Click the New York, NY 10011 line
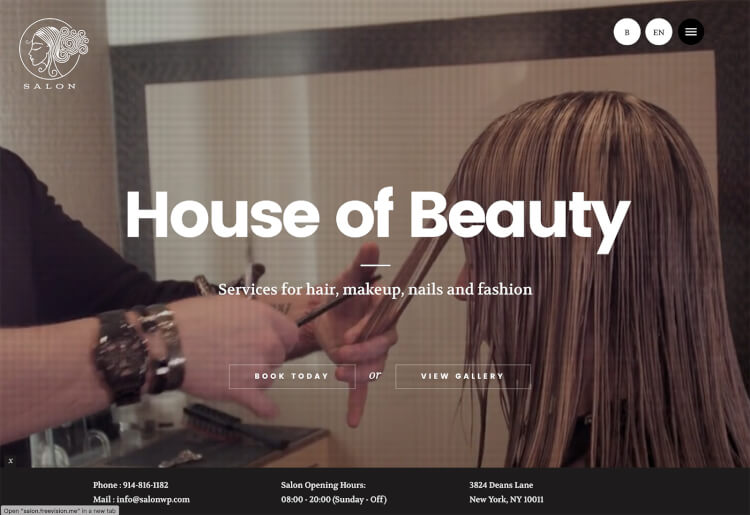The height and width of the screenshot is (515, 750). click(507, 499)
